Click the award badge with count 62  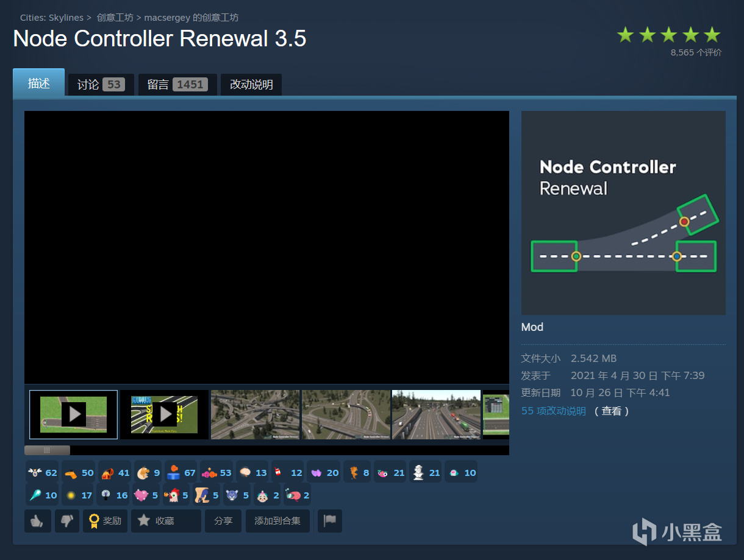(42, 472)
